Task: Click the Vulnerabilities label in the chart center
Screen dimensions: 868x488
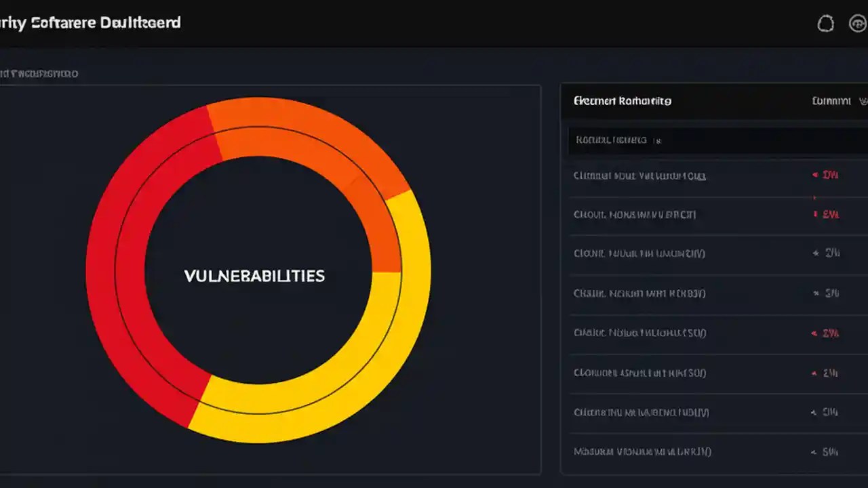Action: [254, 276]
